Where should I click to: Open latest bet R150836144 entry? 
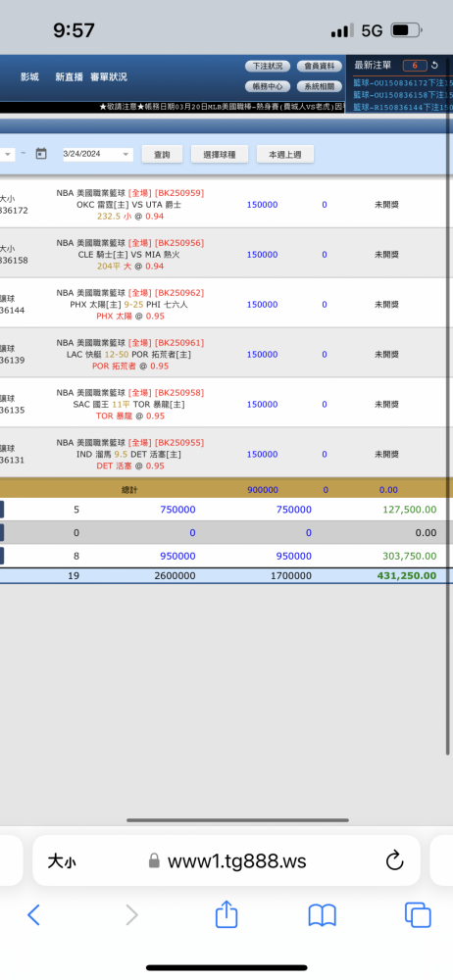pyautogui.click(x=402, y=108)
